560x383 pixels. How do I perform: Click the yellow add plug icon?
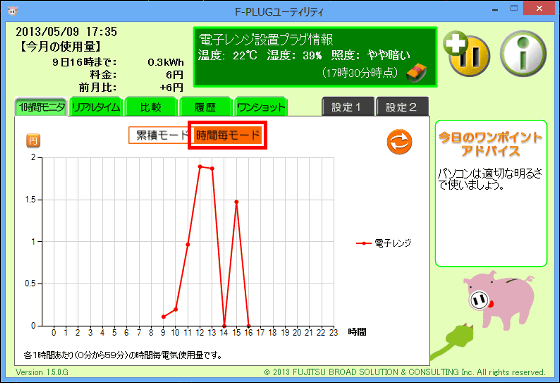point(466,53)
